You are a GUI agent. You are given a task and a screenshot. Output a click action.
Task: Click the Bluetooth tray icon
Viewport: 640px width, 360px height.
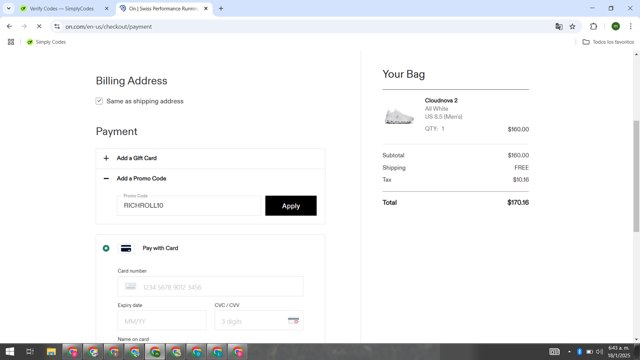(x=579, y=351)
